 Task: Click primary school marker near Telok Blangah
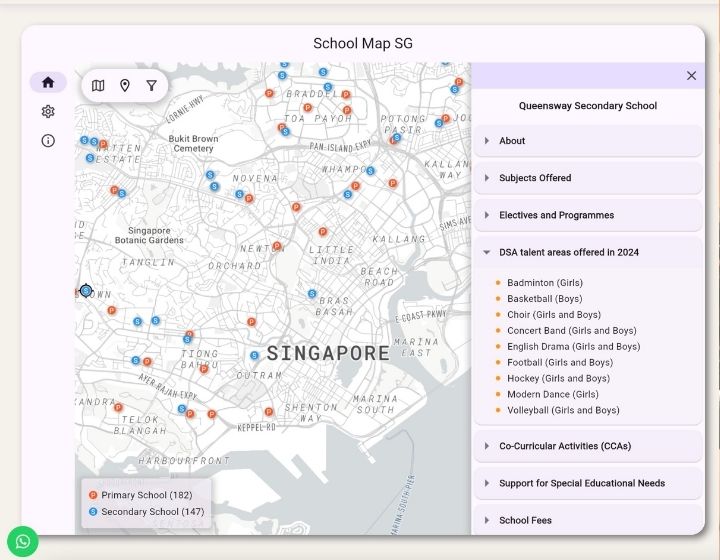(x=118, y=407)
